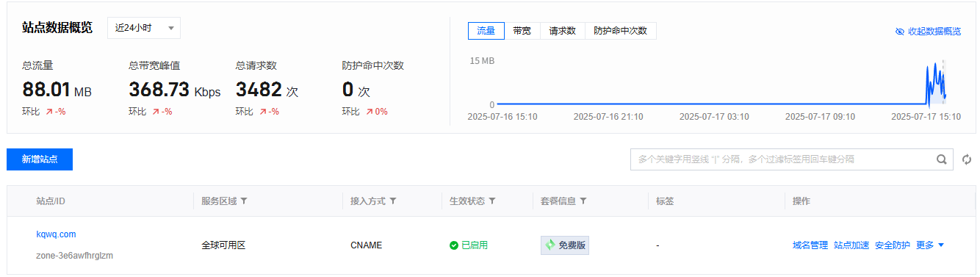Click the 环比 0% arrow under 防护命中次数
This screenshot has width=980, height=277.
[x=369, y=112]
